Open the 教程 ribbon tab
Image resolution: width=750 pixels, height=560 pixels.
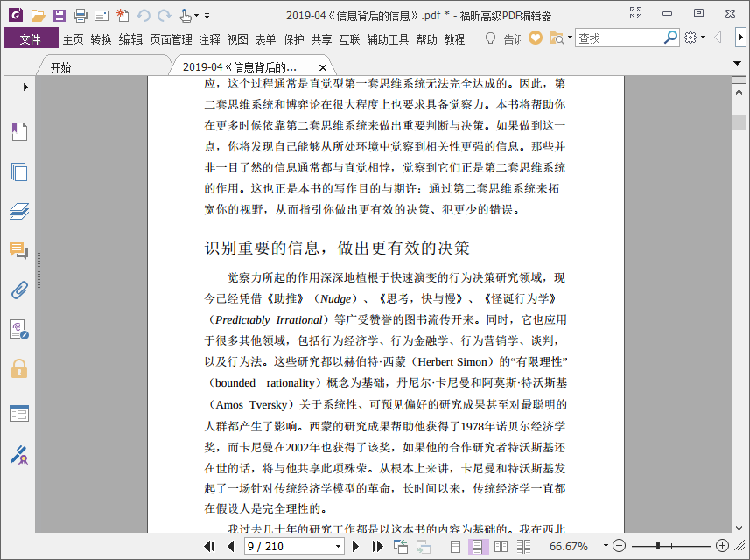tap(454, 39)
